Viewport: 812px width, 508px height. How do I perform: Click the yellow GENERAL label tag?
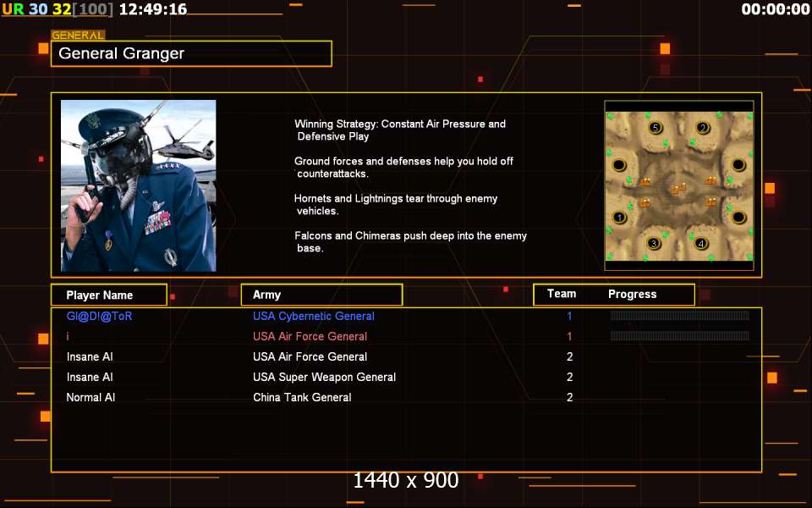click(78, 36)
